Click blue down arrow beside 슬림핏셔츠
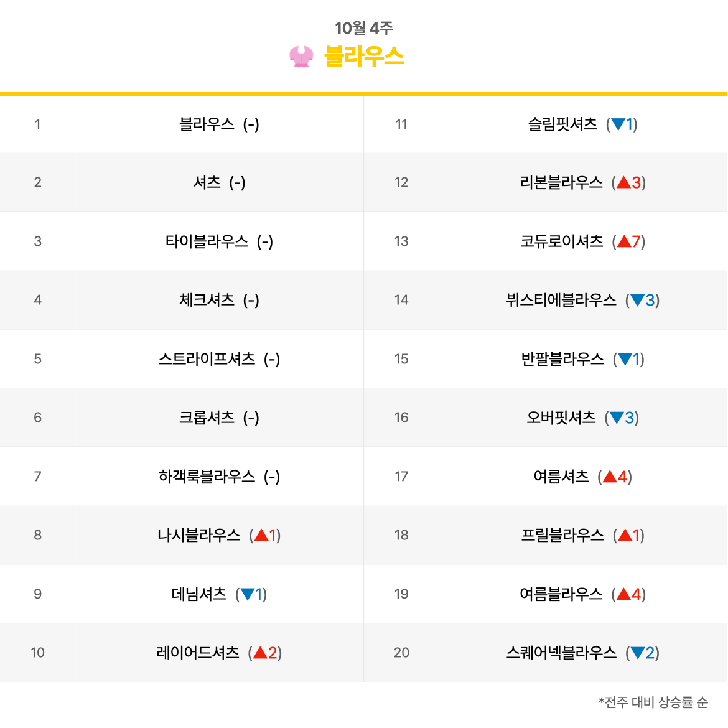728x728 pixels. click(x=618, y=124)
